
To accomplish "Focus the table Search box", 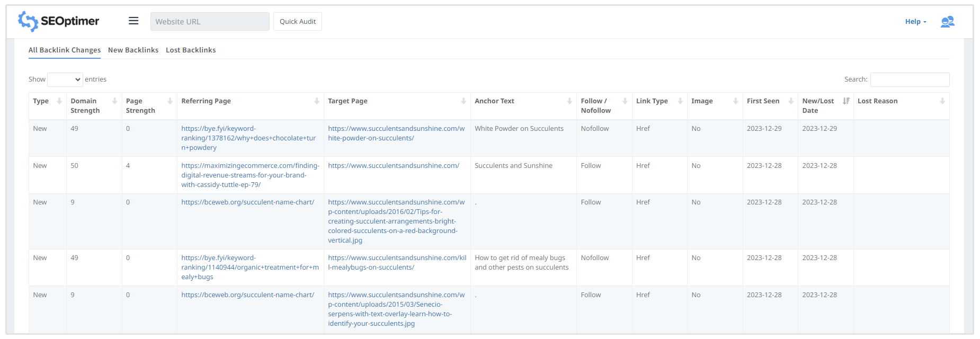I will [x=910, y=79].
